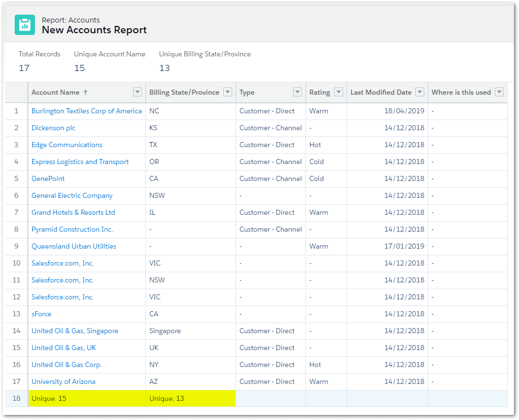519x420 pixels.
Task: Open the Dickenson plc account
Action: (x=54, y=128)
